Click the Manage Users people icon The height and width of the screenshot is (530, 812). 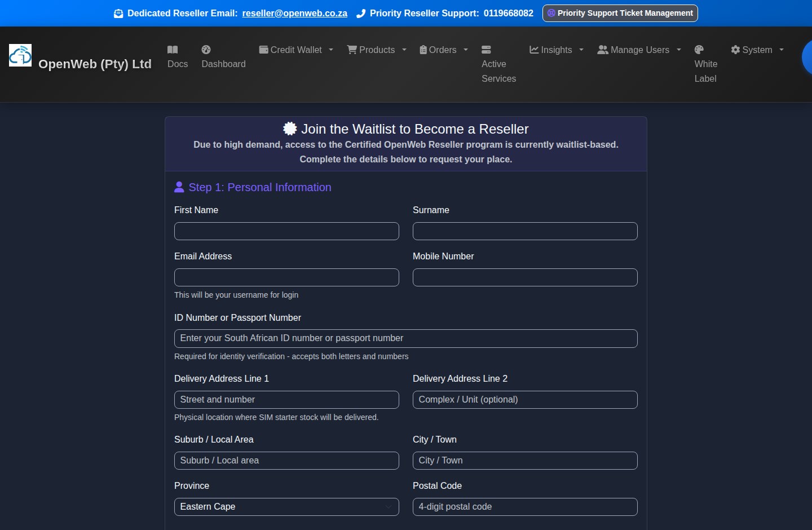(x=603, y=50)
